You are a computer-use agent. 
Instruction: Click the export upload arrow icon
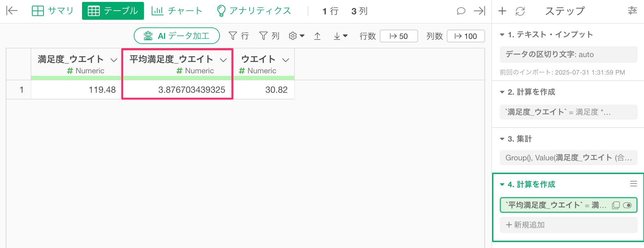point(317,36)
